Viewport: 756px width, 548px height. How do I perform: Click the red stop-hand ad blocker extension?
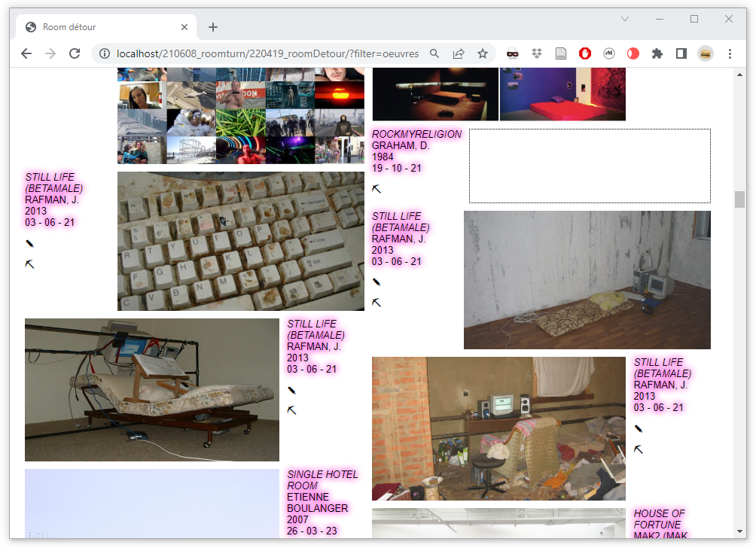(x=585, y=53)
